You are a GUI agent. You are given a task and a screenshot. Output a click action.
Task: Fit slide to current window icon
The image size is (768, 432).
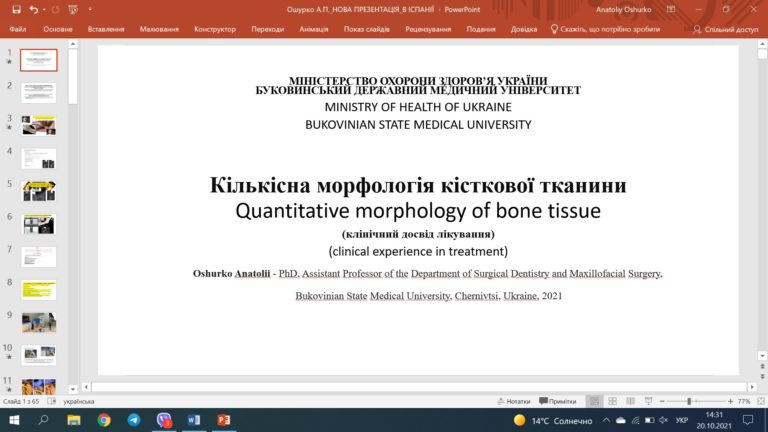pos(758,401)
